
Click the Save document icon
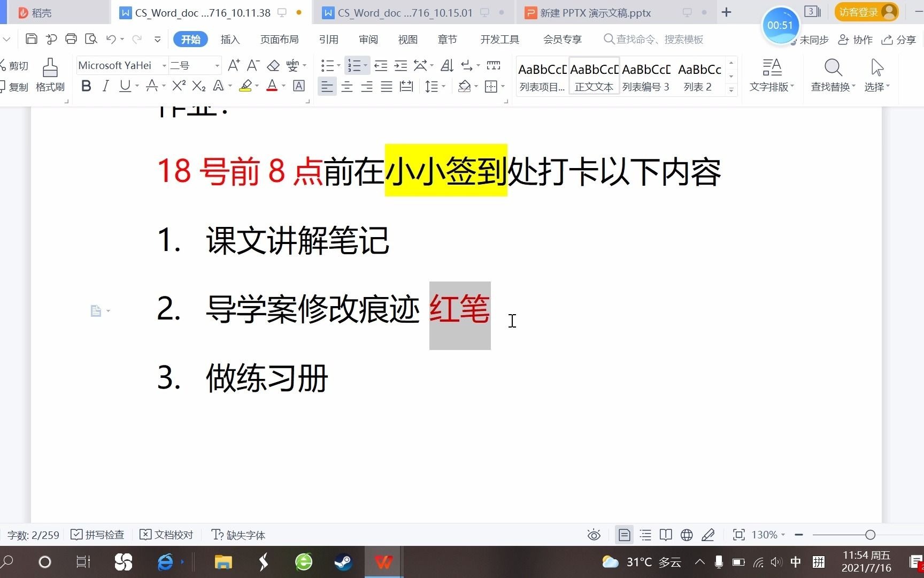tap(31, 39)
